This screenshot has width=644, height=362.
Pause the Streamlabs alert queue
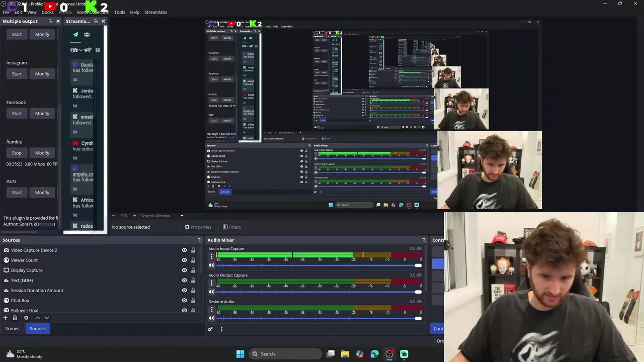(98, 50)
